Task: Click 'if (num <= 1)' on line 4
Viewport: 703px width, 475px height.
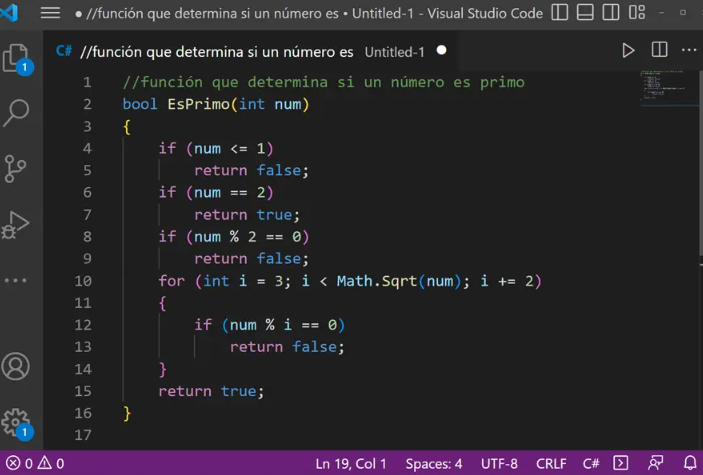Action: click(216, 148)
